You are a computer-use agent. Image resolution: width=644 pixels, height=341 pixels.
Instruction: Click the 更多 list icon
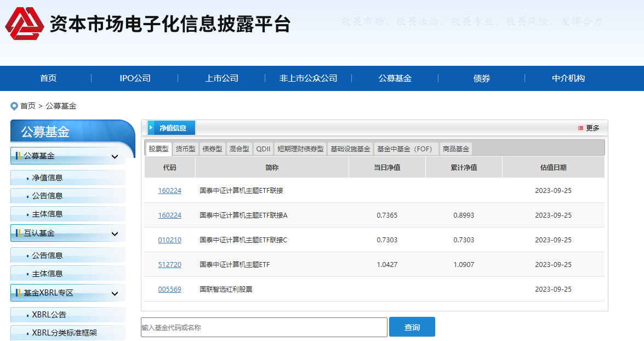tap(580, 128)
